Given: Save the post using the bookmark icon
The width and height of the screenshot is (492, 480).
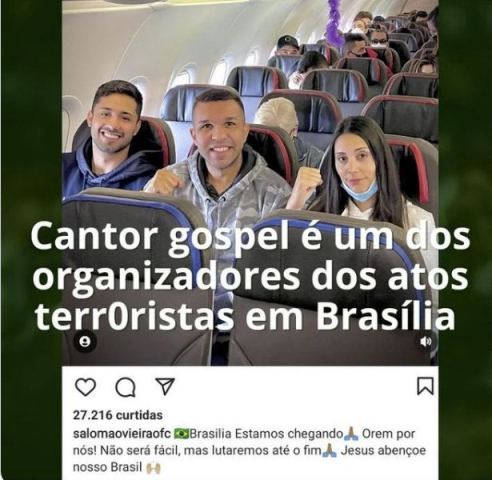Looking at the screenshot, I should click(425, 386).
